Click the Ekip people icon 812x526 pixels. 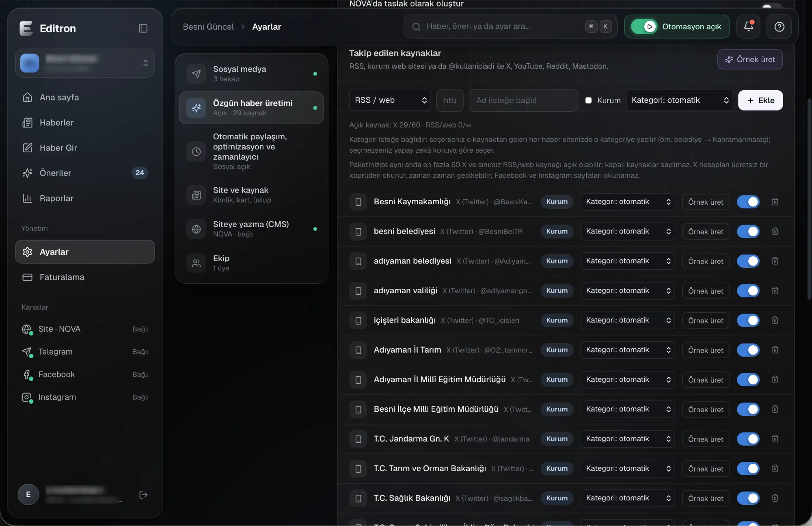point(196,263)
